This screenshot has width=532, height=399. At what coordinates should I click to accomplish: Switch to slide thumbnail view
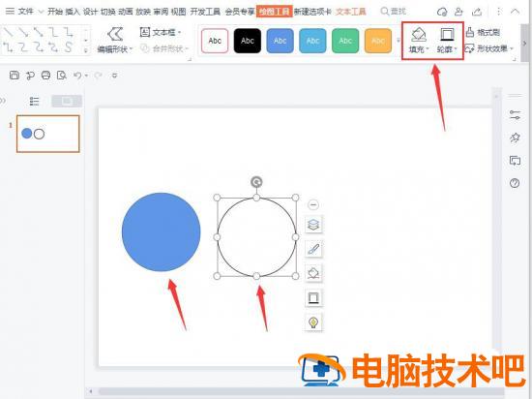[67, 101]
